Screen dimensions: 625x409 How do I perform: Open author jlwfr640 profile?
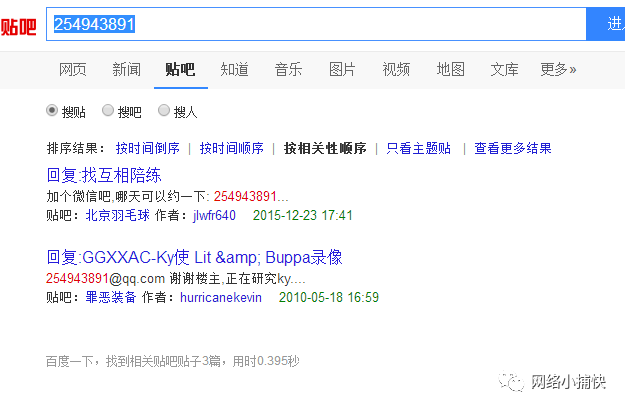[x=214, y=215]
